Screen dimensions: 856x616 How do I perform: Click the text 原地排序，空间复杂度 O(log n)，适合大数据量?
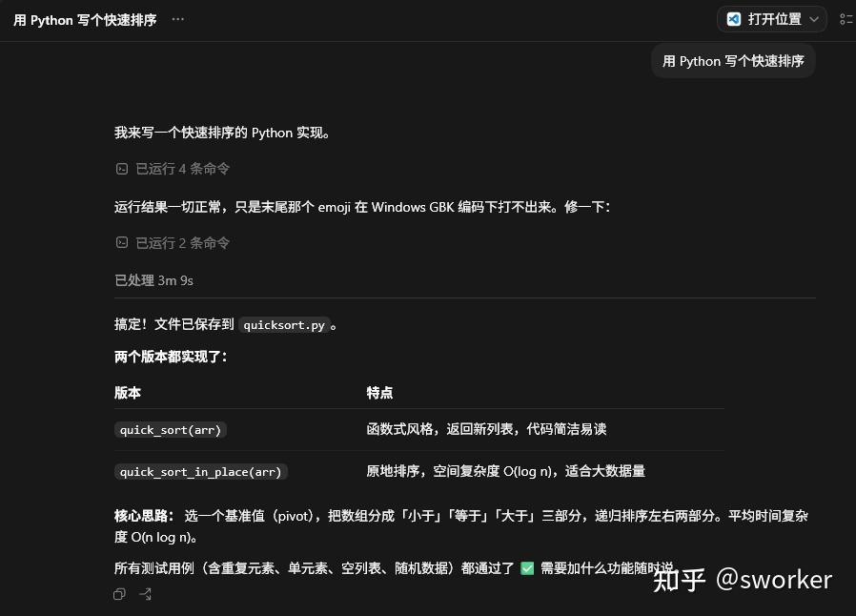pyautogui.click(x=505, y=471)
